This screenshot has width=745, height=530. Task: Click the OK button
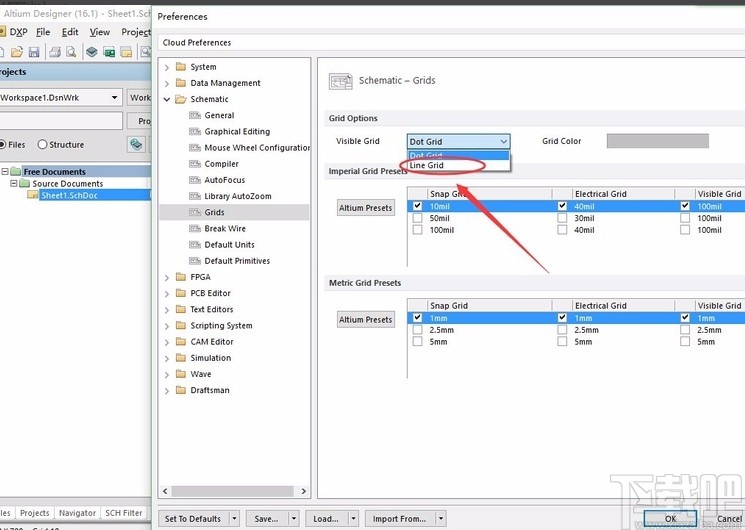click(x=670, y=519)
